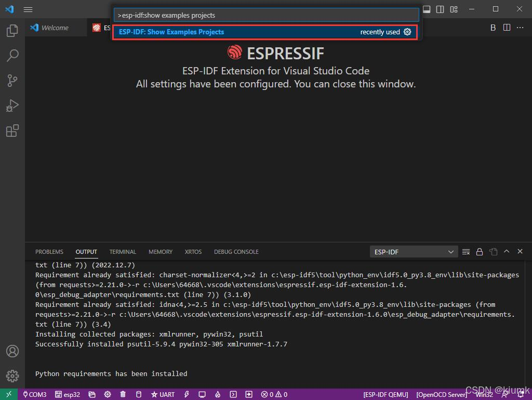The image size is (532, 400).
Task: Open the serial monitor icon
Action: coord(202,395)
